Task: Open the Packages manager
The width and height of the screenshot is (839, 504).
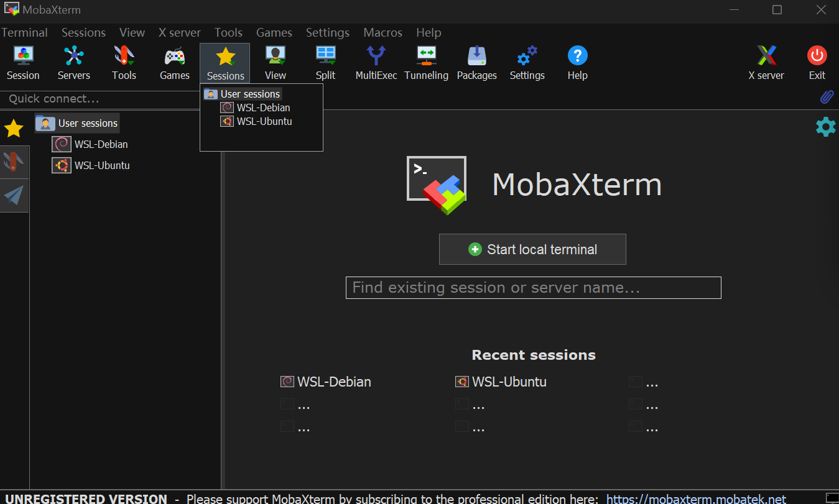Action: pos(476,62)
